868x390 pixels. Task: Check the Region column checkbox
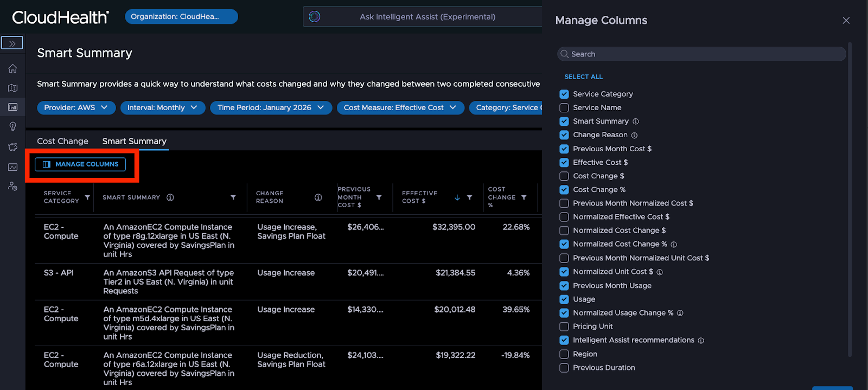point(564,354)
